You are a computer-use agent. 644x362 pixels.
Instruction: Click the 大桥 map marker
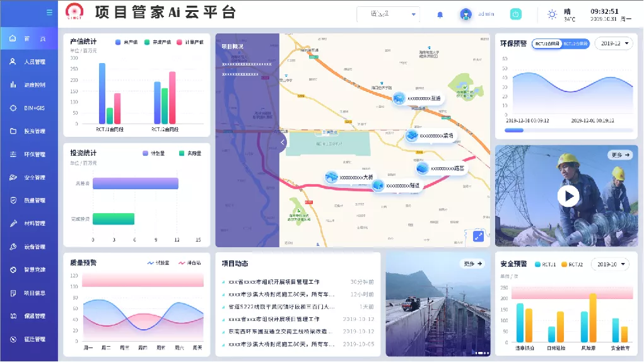[332, 177]
